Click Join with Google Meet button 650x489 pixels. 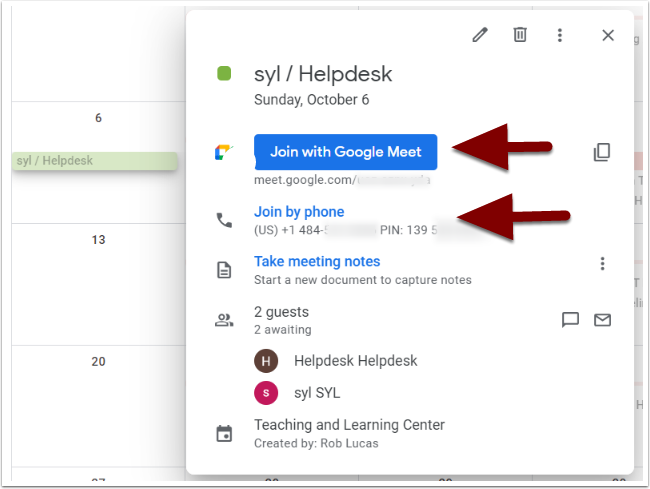345,152
